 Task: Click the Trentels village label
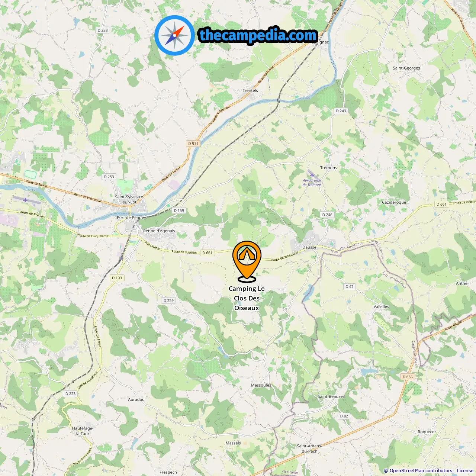(250, 90)
